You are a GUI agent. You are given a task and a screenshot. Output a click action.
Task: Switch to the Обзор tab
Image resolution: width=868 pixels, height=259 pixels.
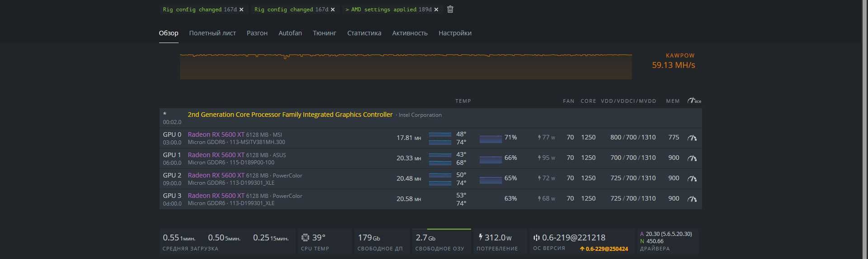169,33
